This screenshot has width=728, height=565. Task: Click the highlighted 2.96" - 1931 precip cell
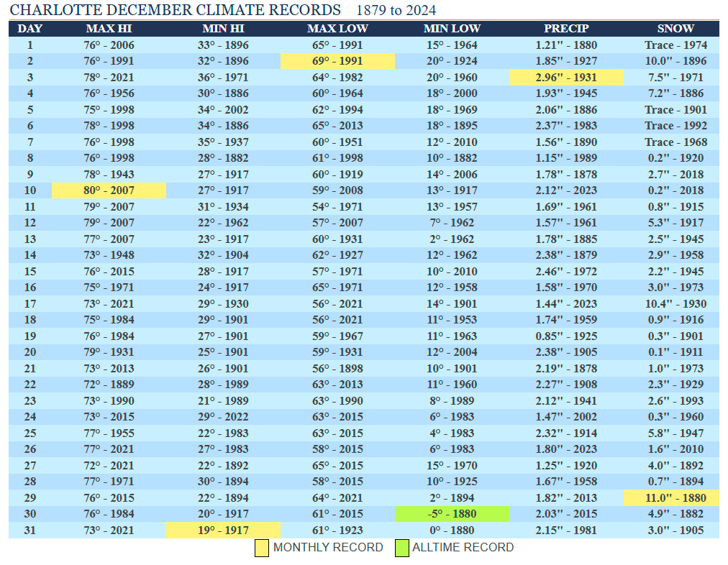tap(566, 78)
